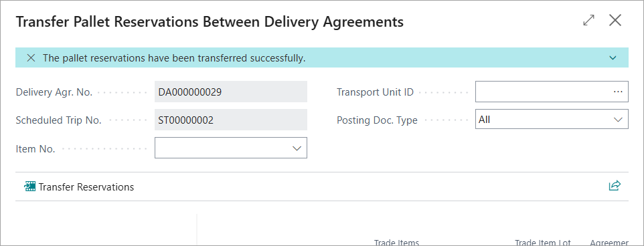
Task: Open the Item No. dropdown arrow
Action: tap(297, 148)
